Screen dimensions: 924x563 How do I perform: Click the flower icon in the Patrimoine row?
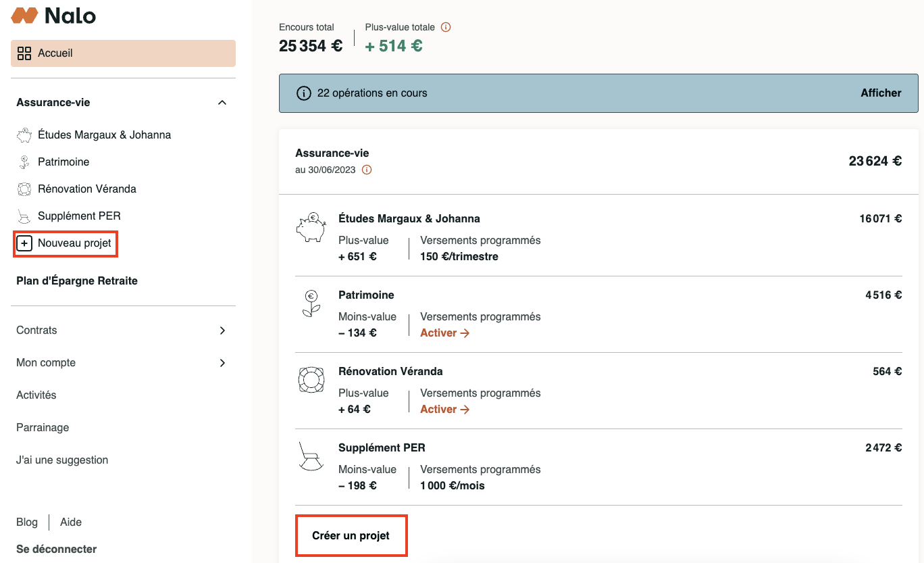311,303
